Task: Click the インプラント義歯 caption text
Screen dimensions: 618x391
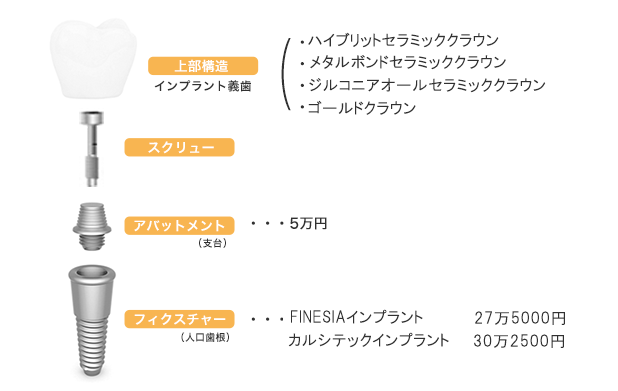Action: coord(203,86)
